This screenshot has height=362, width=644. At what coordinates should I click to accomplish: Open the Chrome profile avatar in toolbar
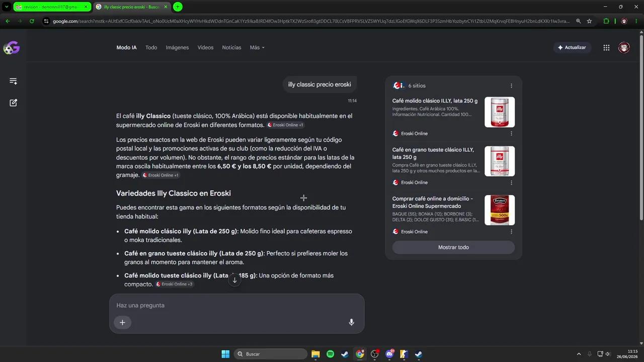click(624, 21)
